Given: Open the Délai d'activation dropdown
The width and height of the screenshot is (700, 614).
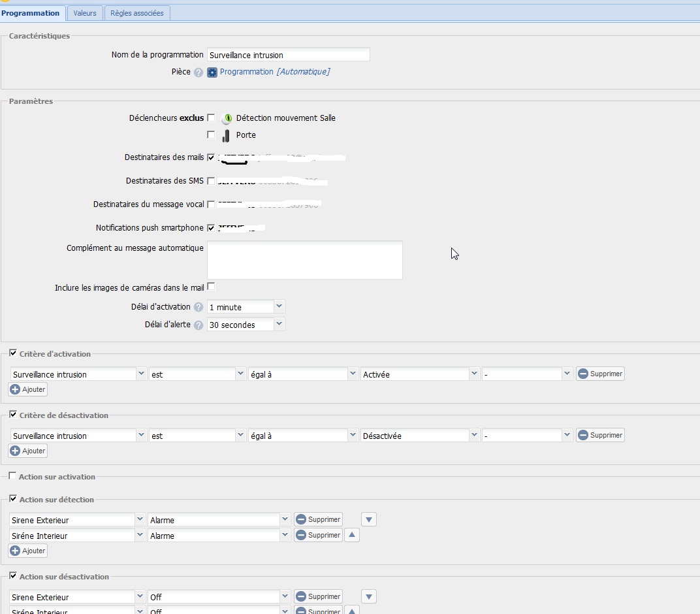Looking at the screenshot, I should pos(279,306).
